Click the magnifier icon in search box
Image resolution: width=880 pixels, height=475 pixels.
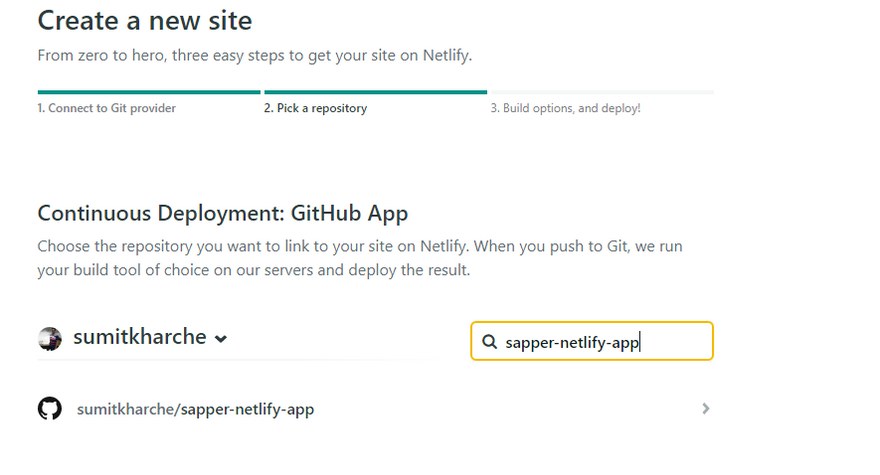489,342
